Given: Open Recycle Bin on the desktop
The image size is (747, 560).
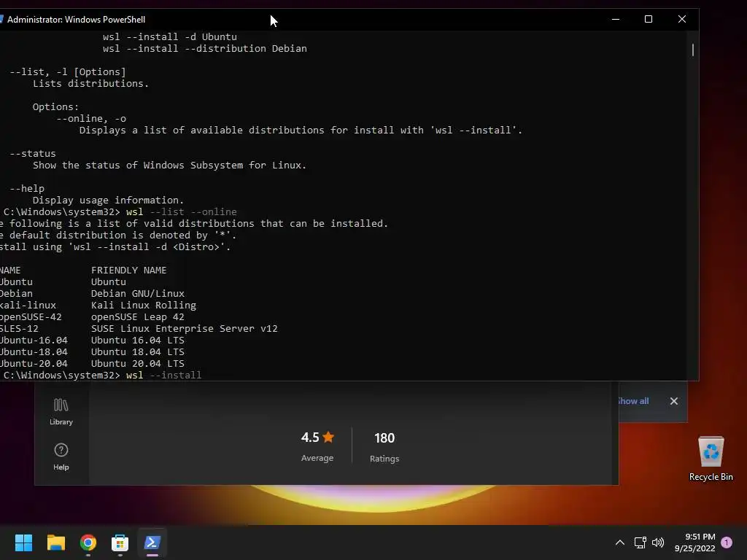Looking at the screenshot, I should click(711, 458).
